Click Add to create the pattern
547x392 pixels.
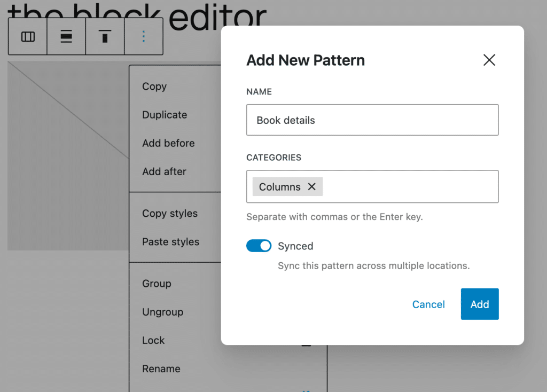tap(479, 304)
